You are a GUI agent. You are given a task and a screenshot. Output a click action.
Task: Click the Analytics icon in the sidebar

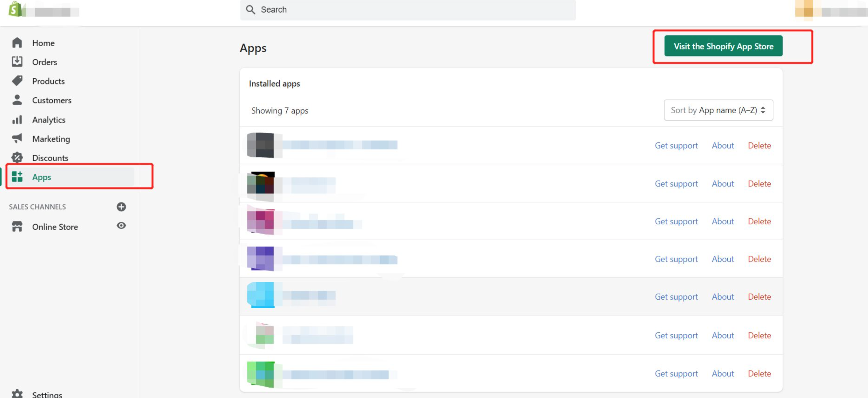pos(17,120)
